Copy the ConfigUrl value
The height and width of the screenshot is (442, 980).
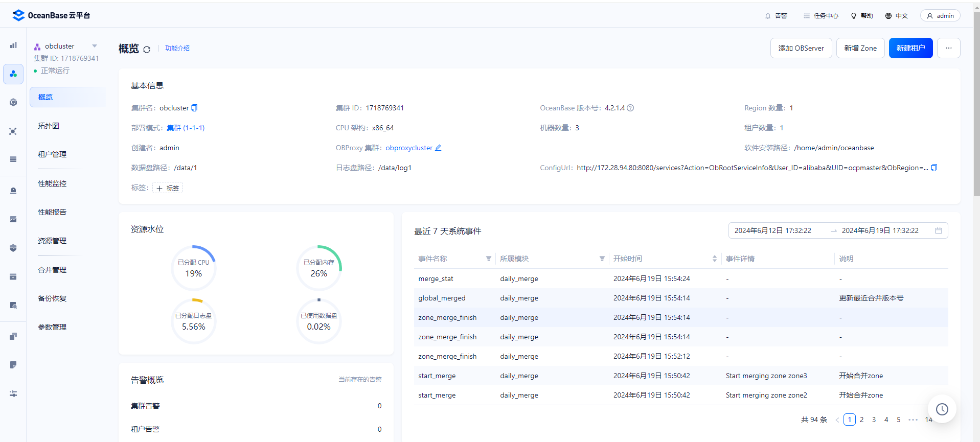(x=934, y=168)
